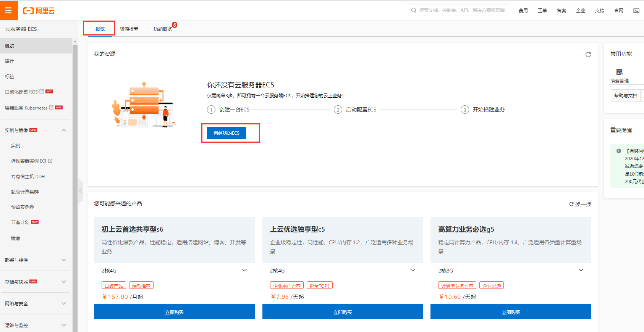
Task: Click the 销量TOP1 tag
Action: point(320,285)
